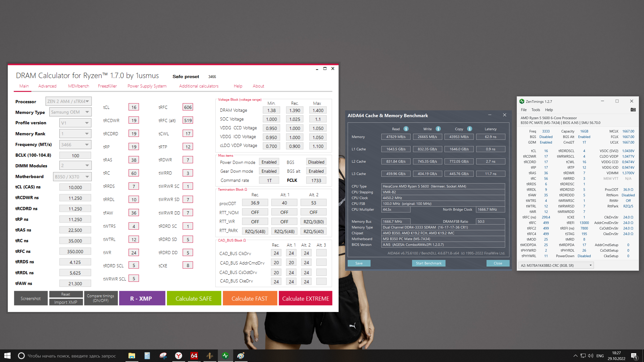Viewport: 644px width, 362px height.
Task: Toggle the Gear Down mode Enabled field
Action: point(269,171)
